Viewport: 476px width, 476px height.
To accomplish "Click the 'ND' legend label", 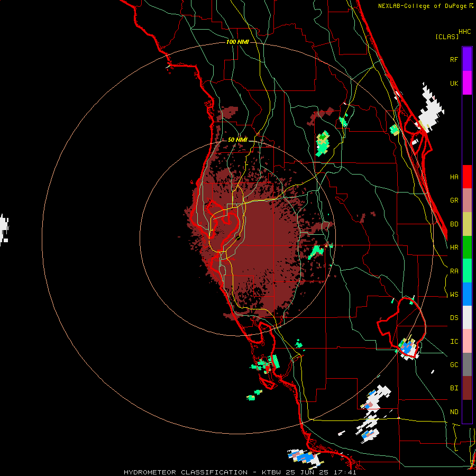I will pyautogui.click(x=454, y=412).
